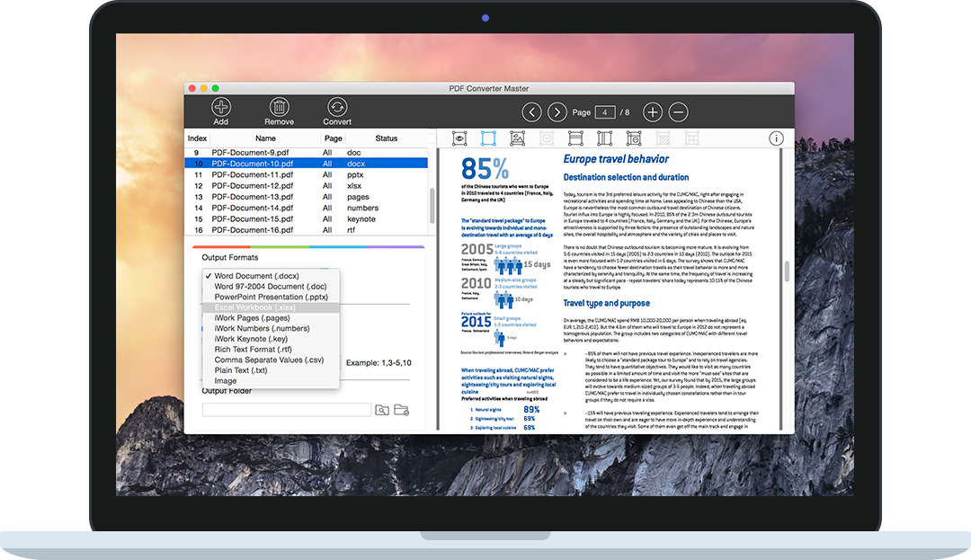The height and width of the screenshot is (560, 971).
Task: Click the remove-region tool icon
Action: point(633,138)
